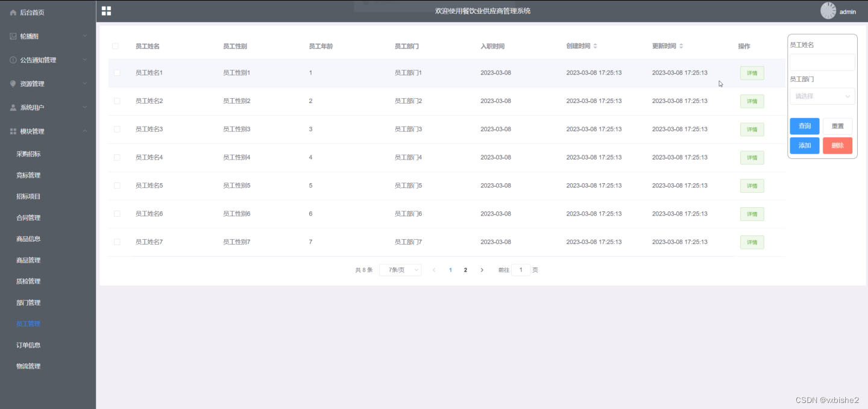This screenshot has width=868, height=409.
Task: Open 竞标管理 submenu item
Action: coord(28,175)
